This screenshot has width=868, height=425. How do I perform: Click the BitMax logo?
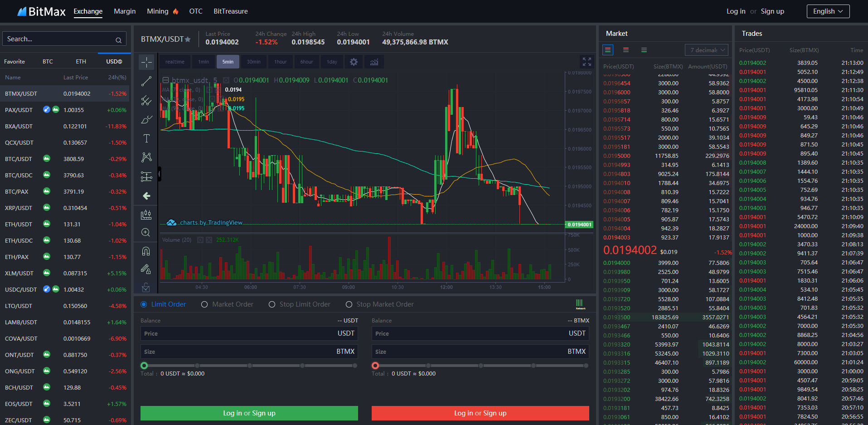(41, 11)
